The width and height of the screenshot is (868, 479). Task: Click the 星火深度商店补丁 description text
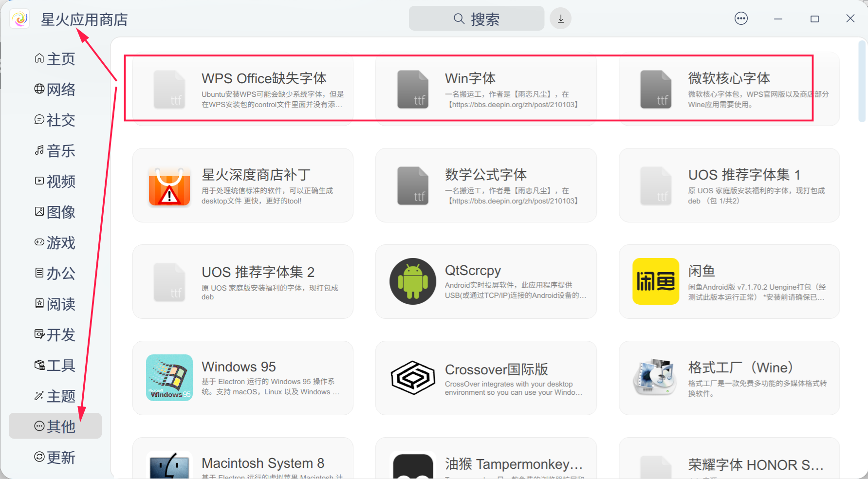[x=267, y=196]
